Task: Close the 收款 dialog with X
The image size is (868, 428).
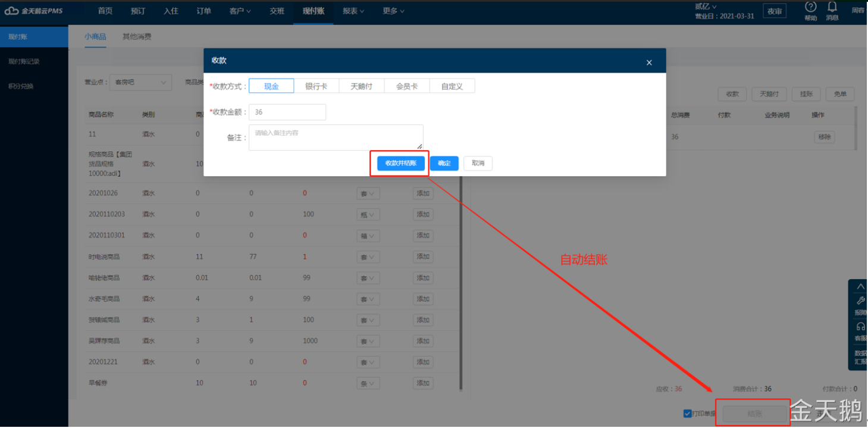Action: pyautogui.click(x=649, y=63)
